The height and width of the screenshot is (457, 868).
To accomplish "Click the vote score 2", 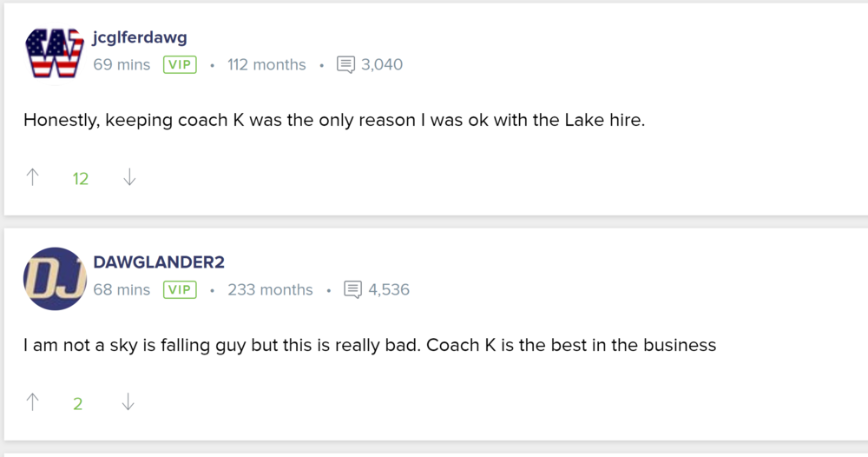I will tap(78, 403).
